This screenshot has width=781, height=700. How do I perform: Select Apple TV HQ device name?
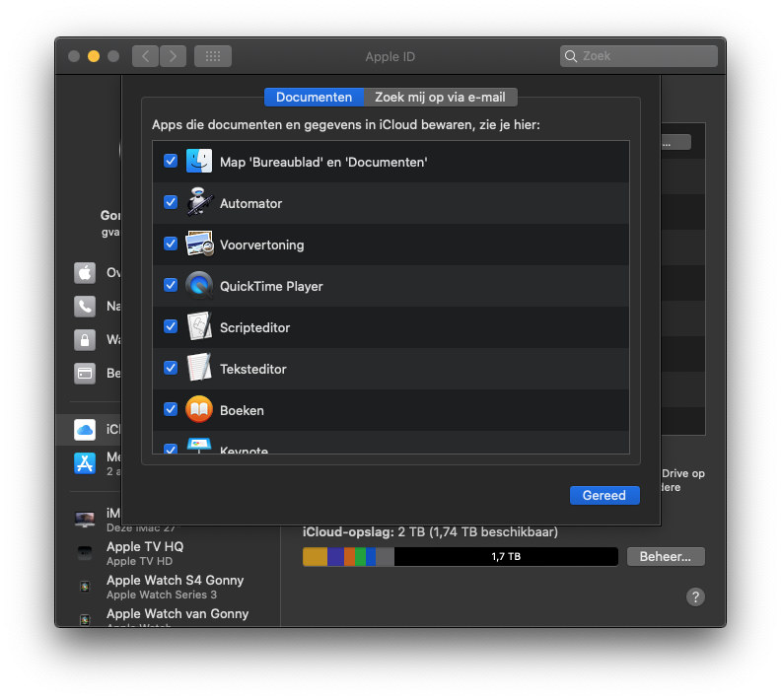coord(145,546)
